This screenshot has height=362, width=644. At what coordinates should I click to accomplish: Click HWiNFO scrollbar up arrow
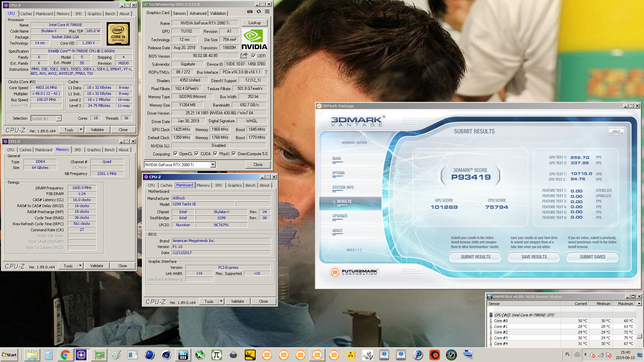639,304
